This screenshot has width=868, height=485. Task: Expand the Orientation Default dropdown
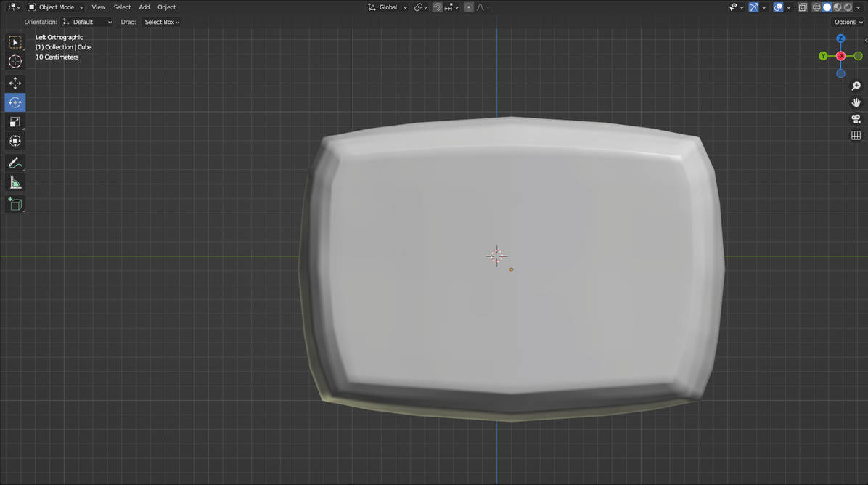pyautogui.click(x=88, y=23)
